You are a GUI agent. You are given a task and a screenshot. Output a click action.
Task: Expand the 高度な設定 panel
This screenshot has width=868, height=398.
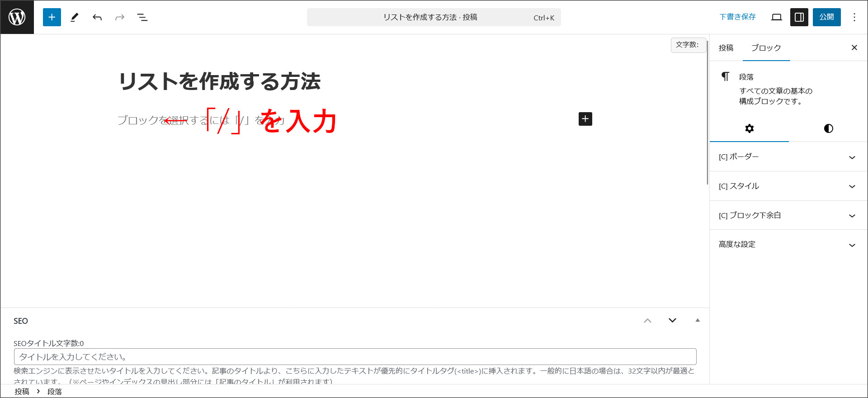pos(788,244)
